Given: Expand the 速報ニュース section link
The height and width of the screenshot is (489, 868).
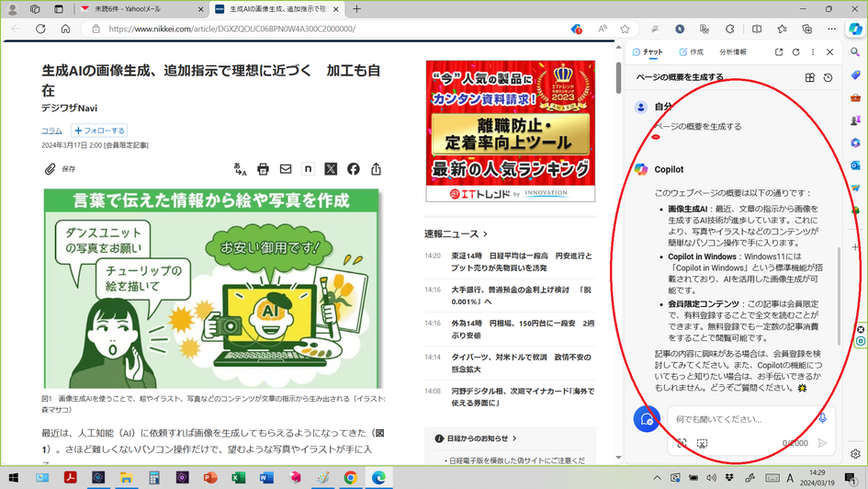Looking at the screenshot, I should pyautogui.click(x=457, y=234).
